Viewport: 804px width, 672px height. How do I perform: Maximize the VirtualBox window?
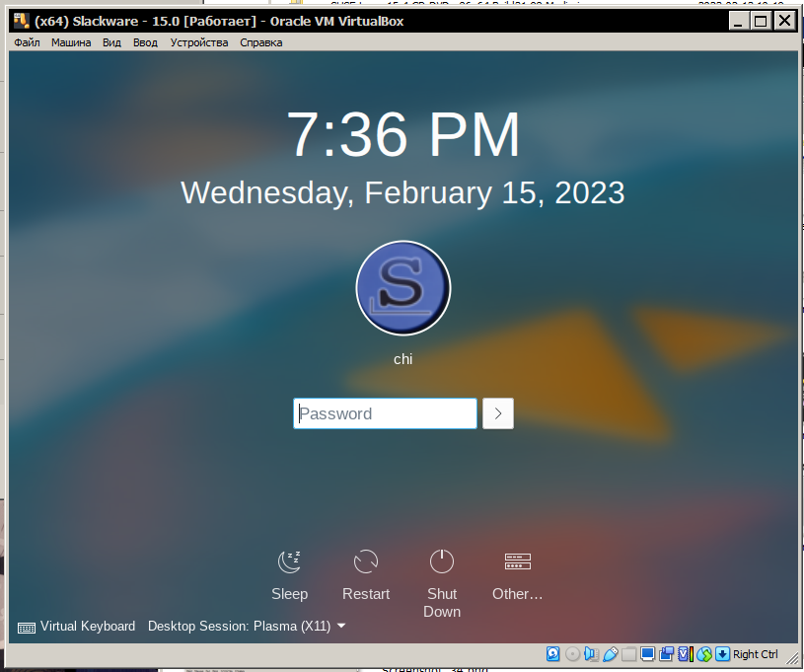[x=761, y=21]
